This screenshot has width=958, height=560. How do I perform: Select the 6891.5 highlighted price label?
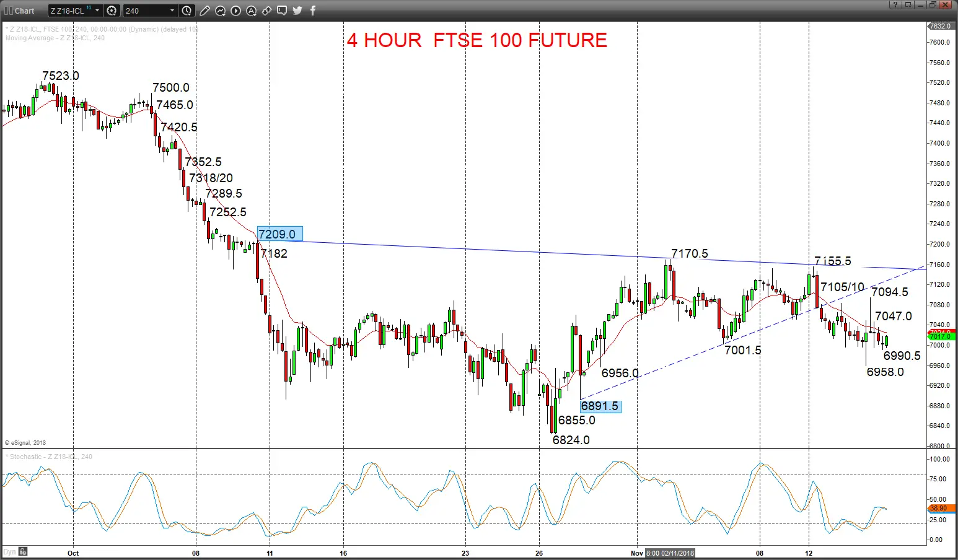point(600,406)
